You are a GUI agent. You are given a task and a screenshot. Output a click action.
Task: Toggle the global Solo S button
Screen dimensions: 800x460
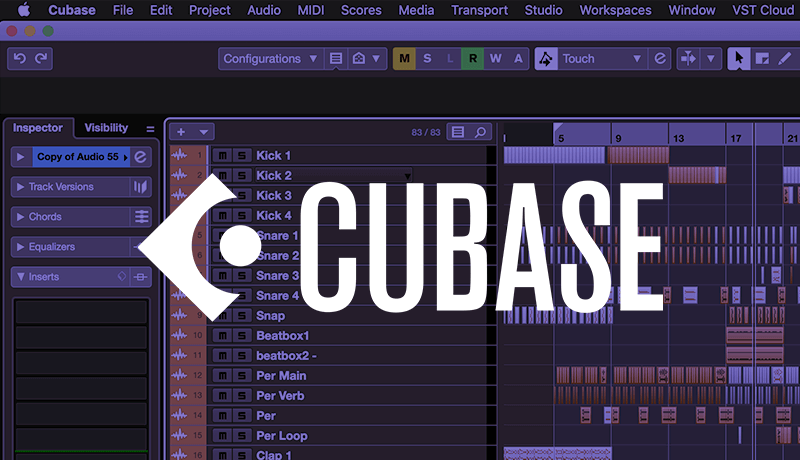pyautogui.click(x=427, y=59)
